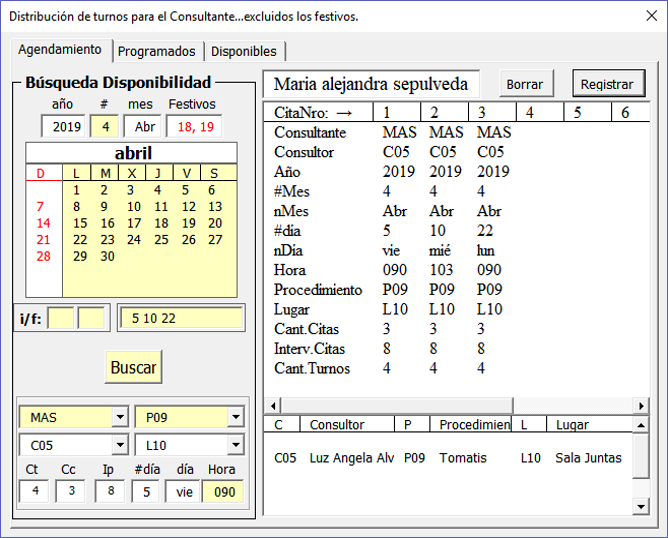Click the Sala Juntas cell
The image size is (668, 538).
[588, 458]
